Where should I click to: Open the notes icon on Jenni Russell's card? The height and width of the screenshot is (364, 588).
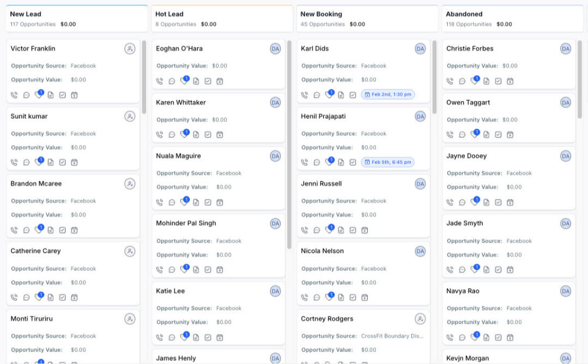pos(341,230)
